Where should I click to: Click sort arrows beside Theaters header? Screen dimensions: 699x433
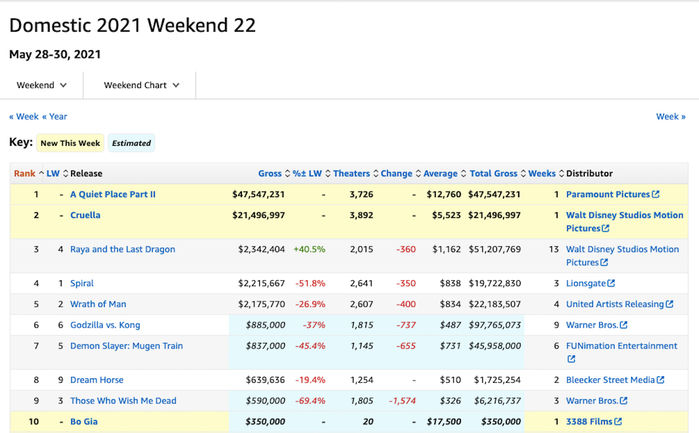point(376,173)
